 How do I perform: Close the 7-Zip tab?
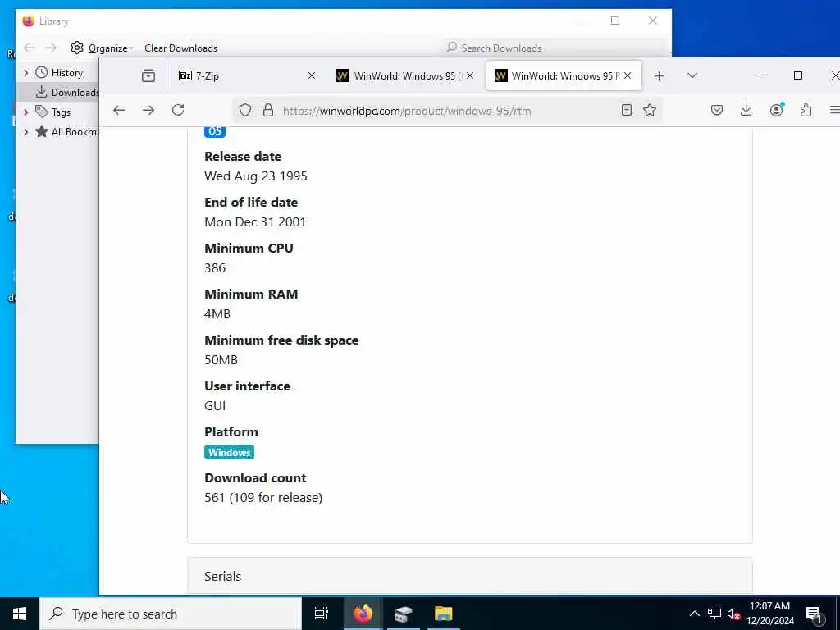pyautogui.click(x=311, y=76)
